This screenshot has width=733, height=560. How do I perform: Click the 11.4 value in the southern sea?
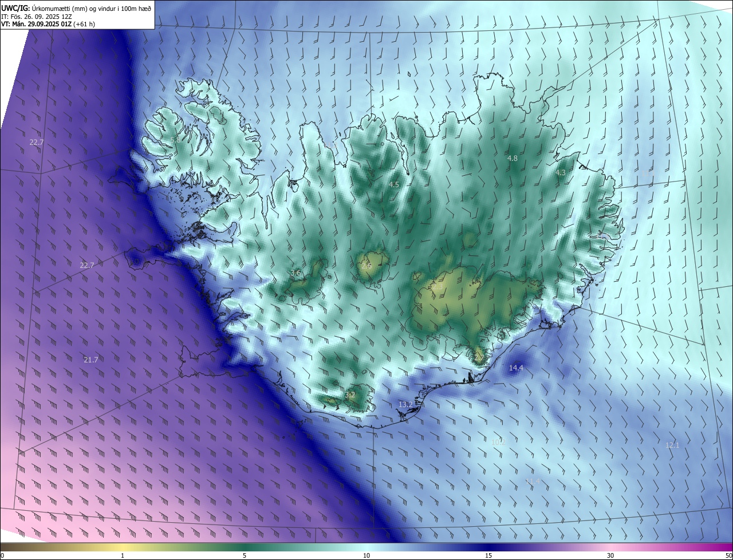click(533, 482)
